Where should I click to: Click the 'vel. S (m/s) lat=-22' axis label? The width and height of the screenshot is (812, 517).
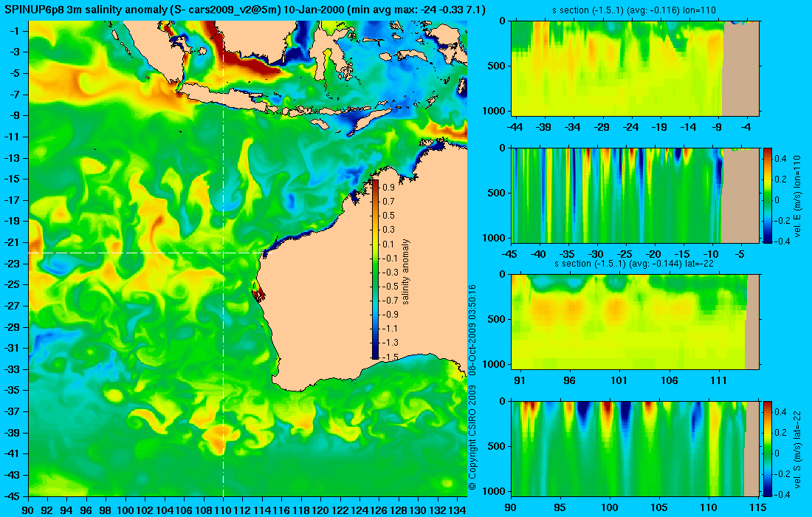(798, 449)
